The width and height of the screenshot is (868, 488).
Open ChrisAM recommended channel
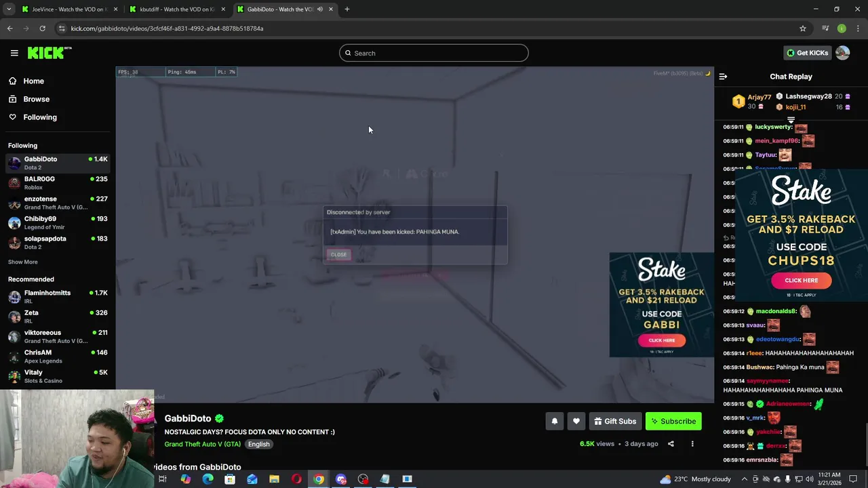pyautogui.click(x=58, y=357)
